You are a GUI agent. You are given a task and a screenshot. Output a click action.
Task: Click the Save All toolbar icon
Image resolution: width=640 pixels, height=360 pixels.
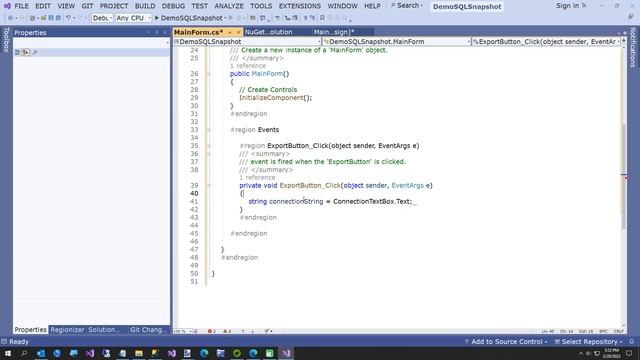click(x=58, y=18)
